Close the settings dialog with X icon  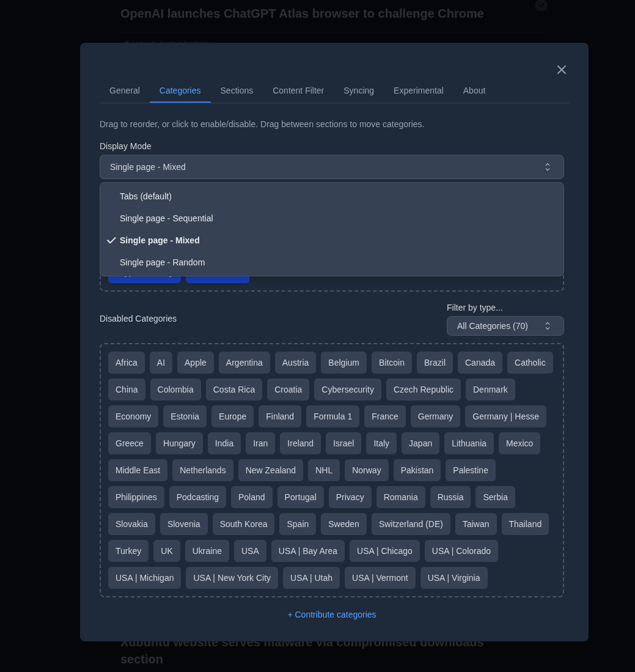[561, 70]
